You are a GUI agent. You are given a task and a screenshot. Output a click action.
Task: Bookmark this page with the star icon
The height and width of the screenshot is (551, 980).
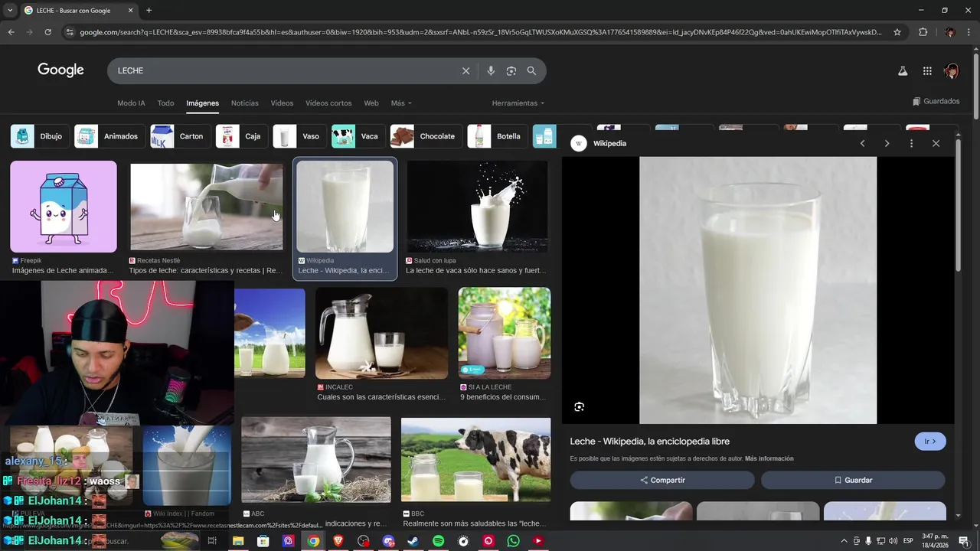coord(897,32)
